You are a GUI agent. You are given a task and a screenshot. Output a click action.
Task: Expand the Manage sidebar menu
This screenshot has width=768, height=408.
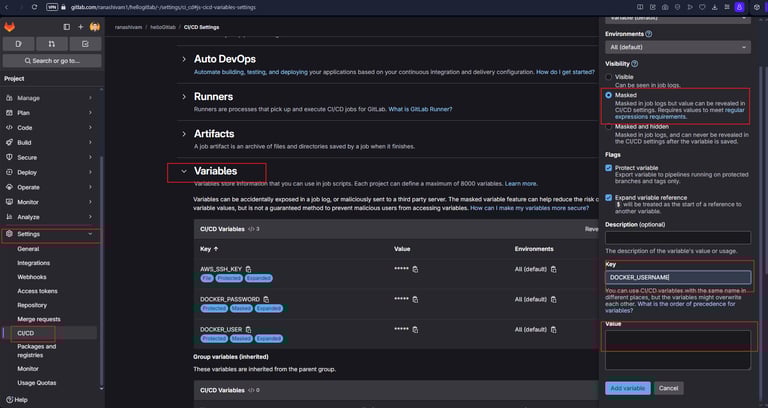(51, 98)
